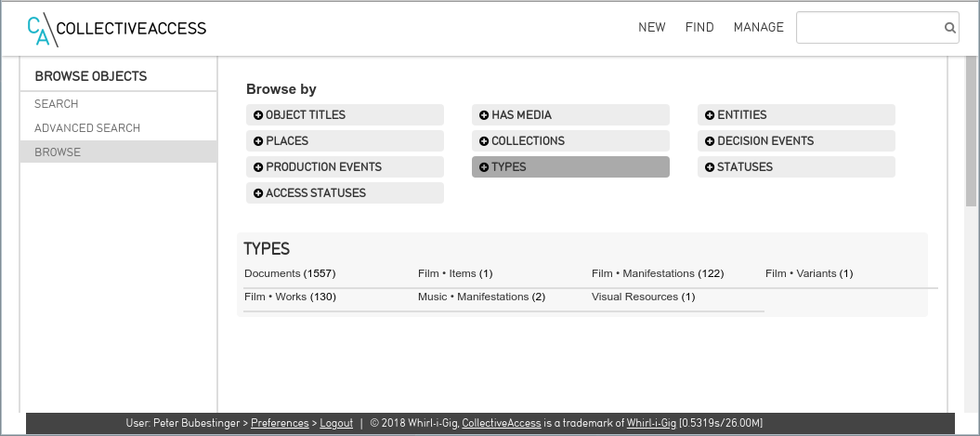Viewport: 980px width, 436px height.
Task: Click plus icon beside Access Statuses
Action: [258, 193]
